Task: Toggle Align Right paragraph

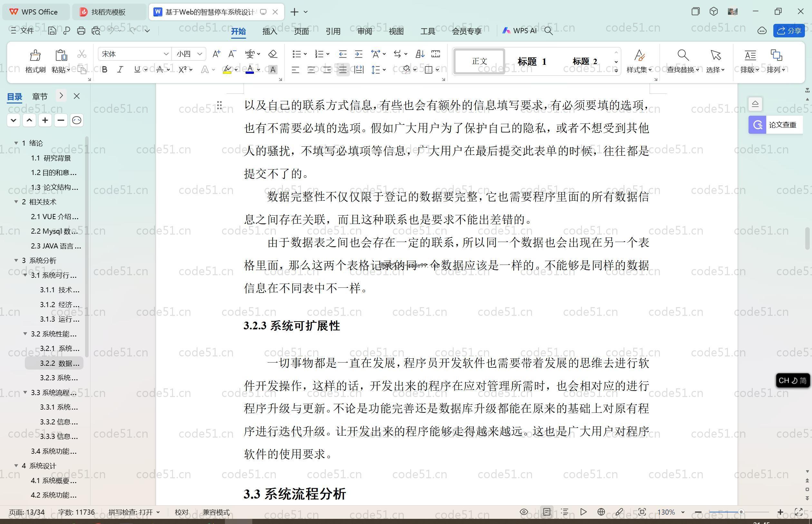Action: tap(327, 70)
